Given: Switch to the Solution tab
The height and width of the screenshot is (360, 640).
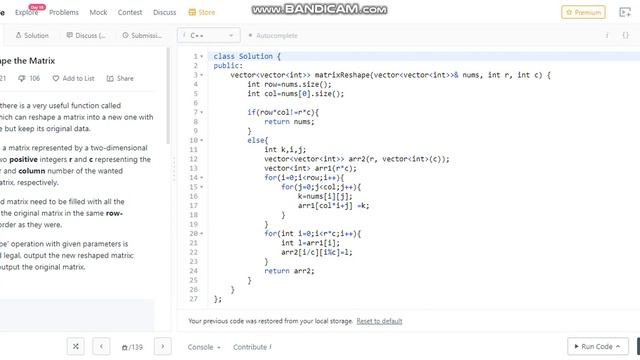Looking at the screenshot, I should 32,36.
